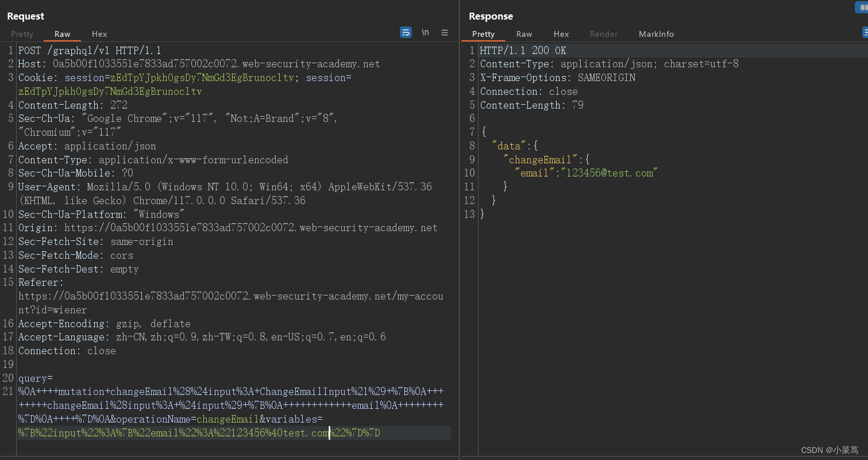Select the Raw tab in Request panel
Viewport: 868px width, 460px height.
tap(62, 34)
